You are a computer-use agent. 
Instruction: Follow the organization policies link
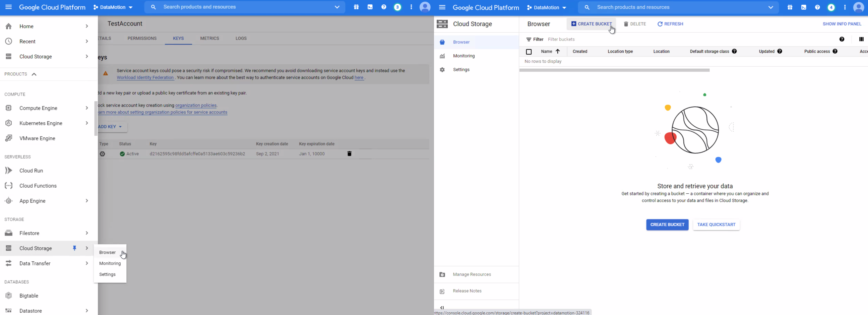click(196, 106)
